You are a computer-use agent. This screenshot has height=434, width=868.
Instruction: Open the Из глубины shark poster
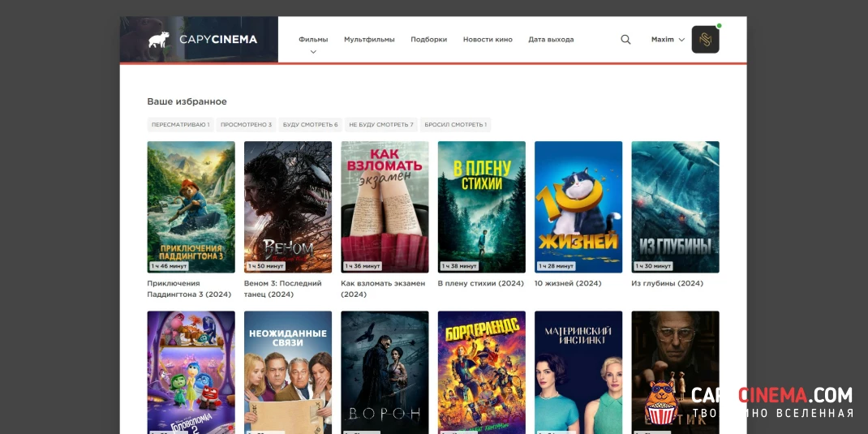(676, 207)
